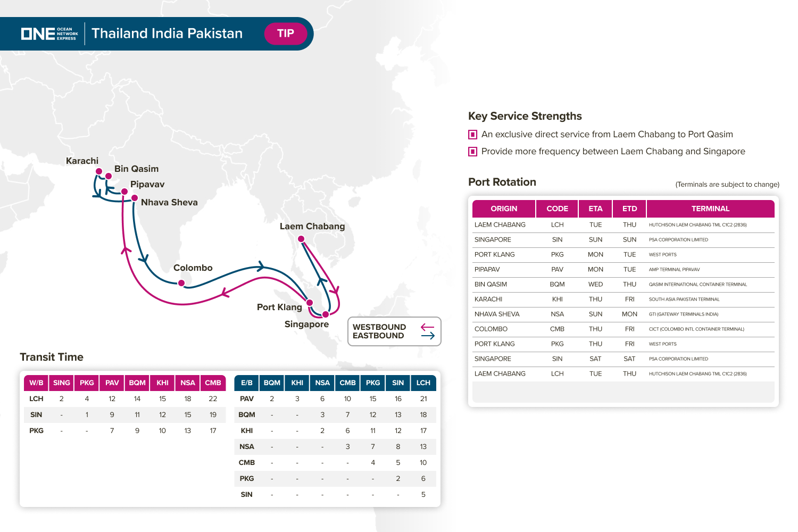This screenshot has width=798, height=532.
Task: Click the Karachi port marker on map
Action: coord(99,171)
